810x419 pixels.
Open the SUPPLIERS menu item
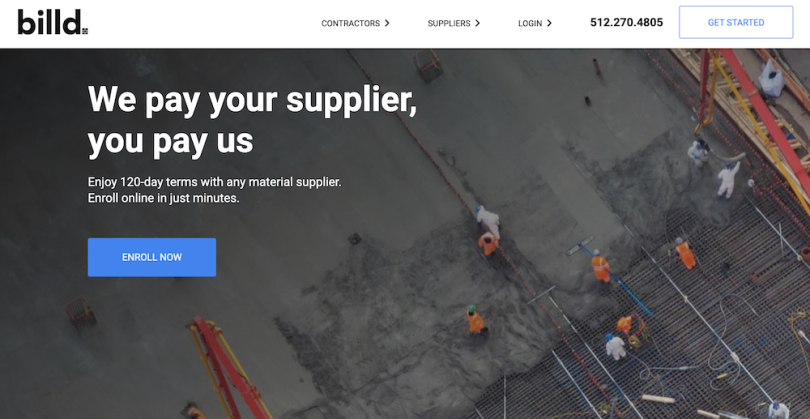448,23
